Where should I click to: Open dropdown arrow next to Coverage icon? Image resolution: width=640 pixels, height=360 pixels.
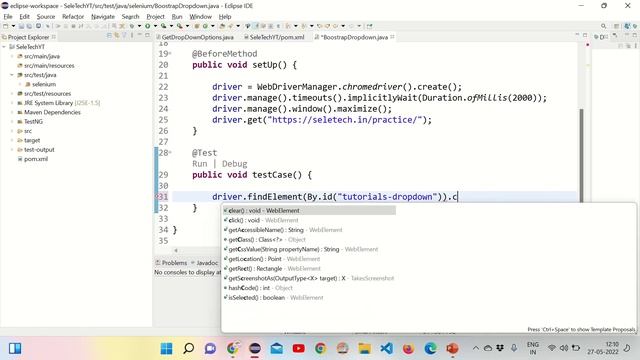[171, 26]
